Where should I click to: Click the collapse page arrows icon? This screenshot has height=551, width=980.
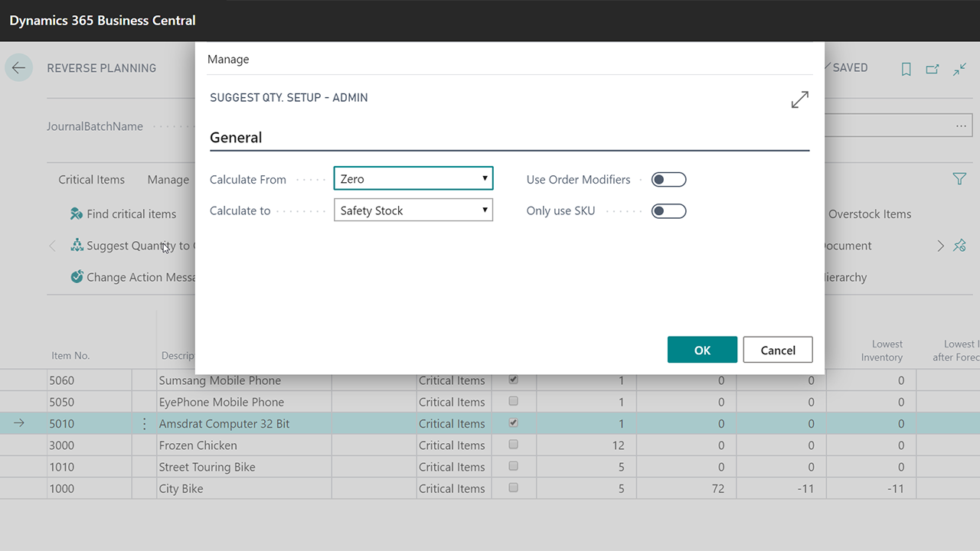(x=960, y=69)
